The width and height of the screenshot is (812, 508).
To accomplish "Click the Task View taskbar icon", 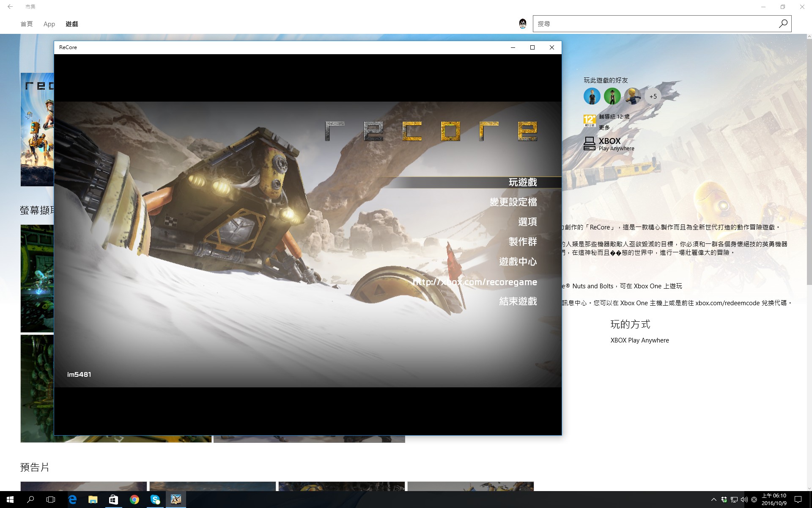I will 51,500.
